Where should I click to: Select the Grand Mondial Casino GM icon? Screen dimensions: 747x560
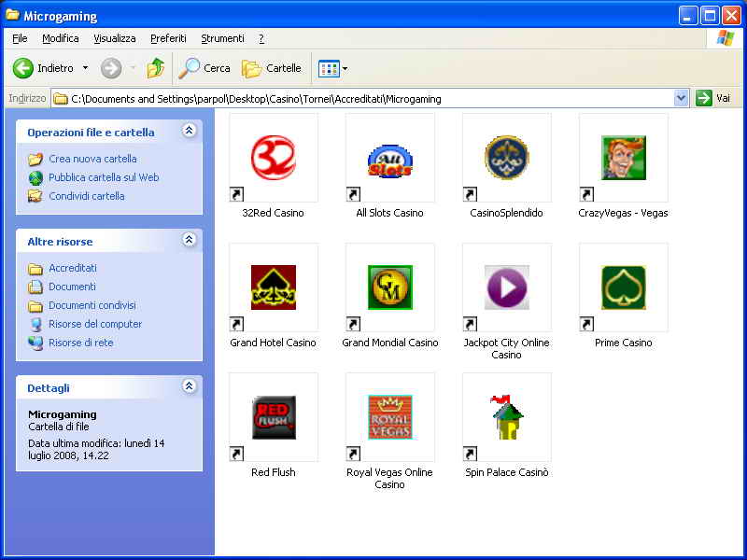(390, 287)
